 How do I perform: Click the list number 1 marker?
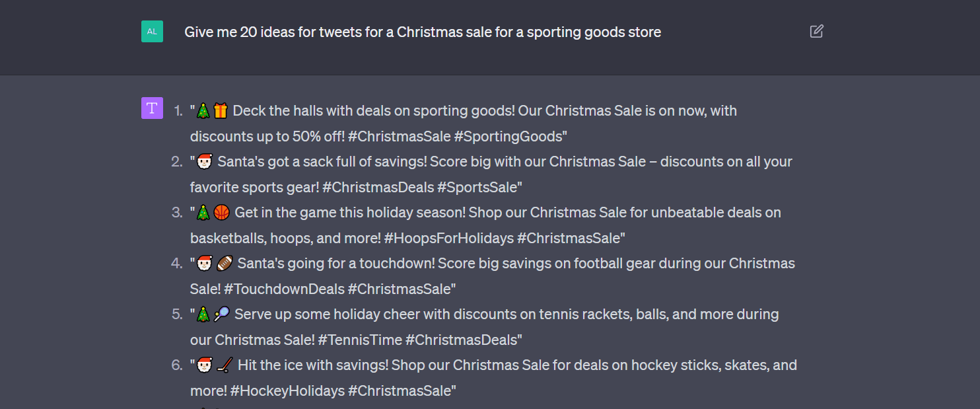pos(177,111)
